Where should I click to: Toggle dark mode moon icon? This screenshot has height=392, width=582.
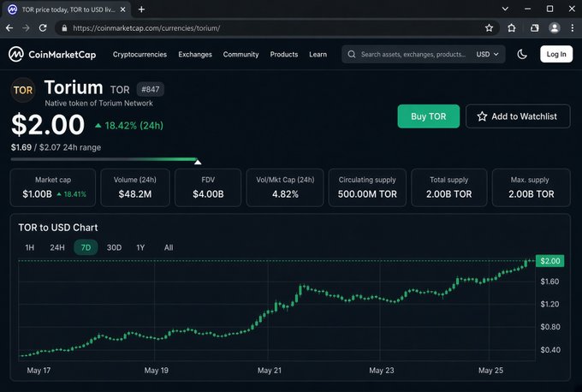522,54
